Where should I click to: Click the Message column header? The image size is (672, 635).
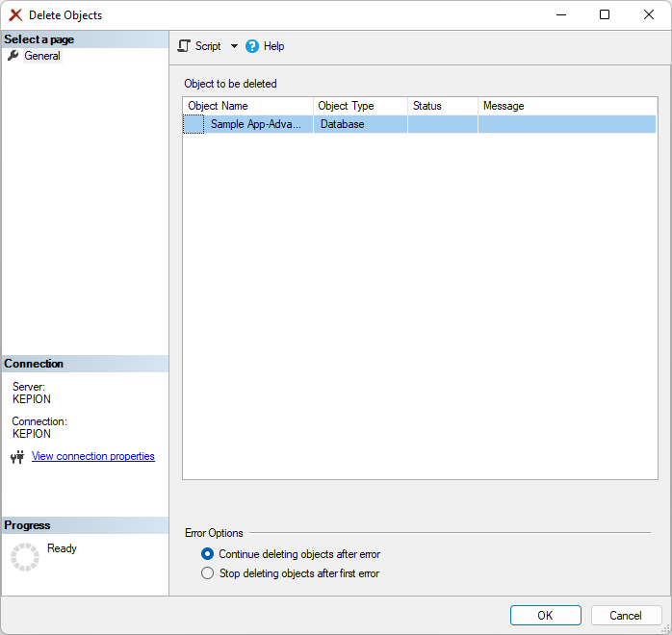566,106
